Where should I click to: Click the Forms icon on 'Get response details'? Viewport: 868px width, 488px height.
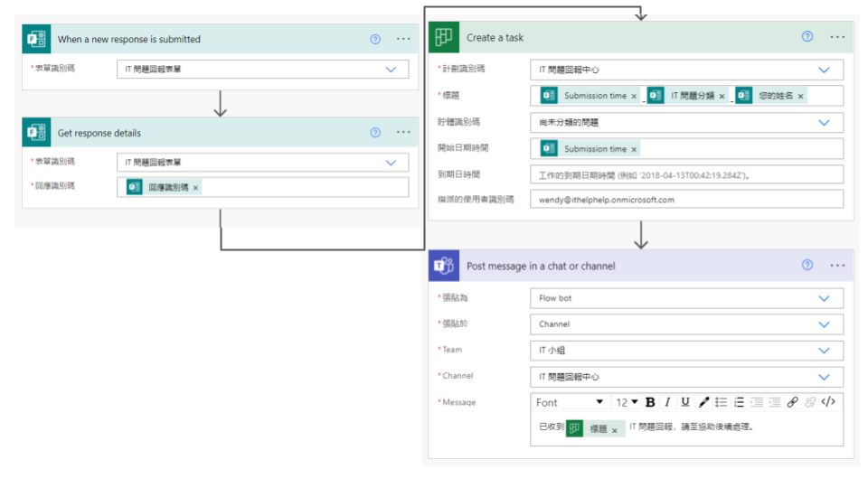point(36,133)
